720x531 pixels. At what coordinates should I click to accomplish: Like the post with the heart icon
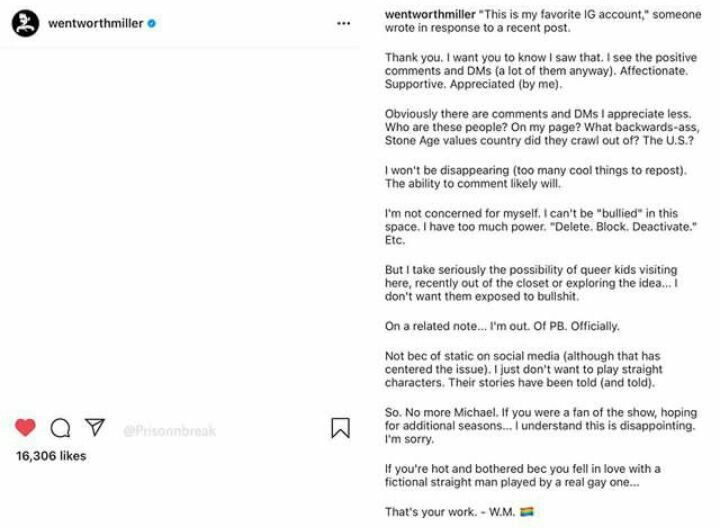(x=26, y=428)
